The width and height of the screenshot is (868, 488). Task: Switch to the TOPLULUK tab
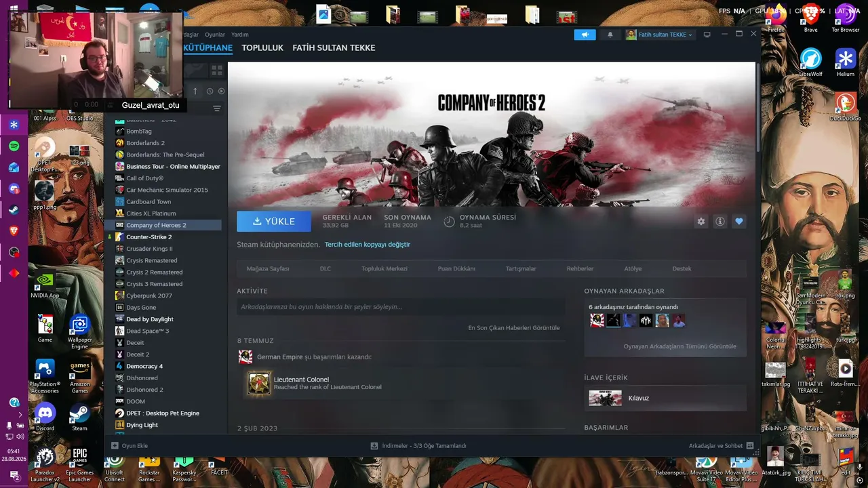click(x=262, y=48)
